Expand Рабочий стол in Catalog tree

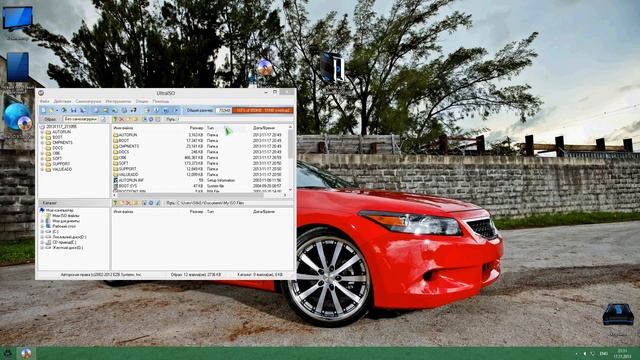coord(42,226)
